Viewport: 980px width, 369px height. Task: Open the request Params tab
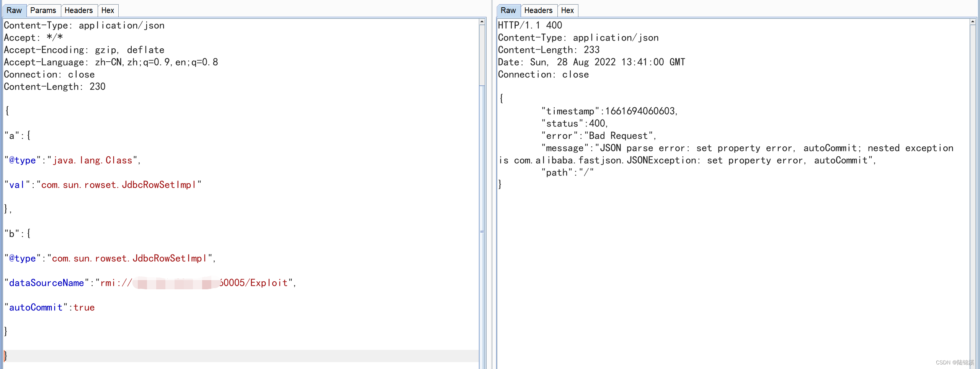click(x=43, y=10)
